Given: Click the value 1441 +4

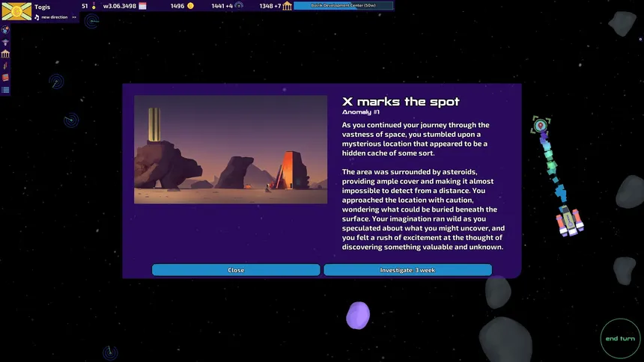Looking at the screenshot, I should [222, 6].
